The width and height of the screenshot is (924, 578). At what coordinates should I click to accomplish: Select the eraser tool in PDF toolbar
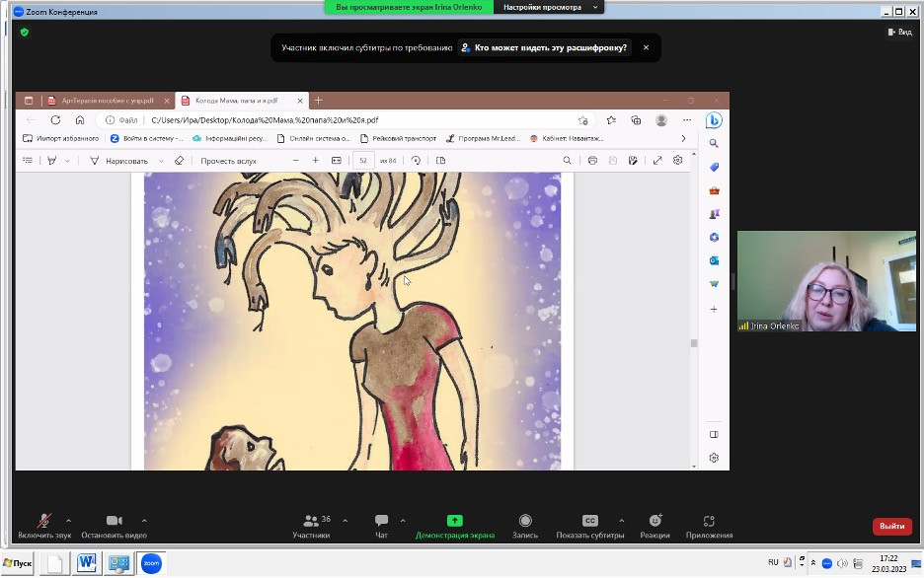click(179, 161)
